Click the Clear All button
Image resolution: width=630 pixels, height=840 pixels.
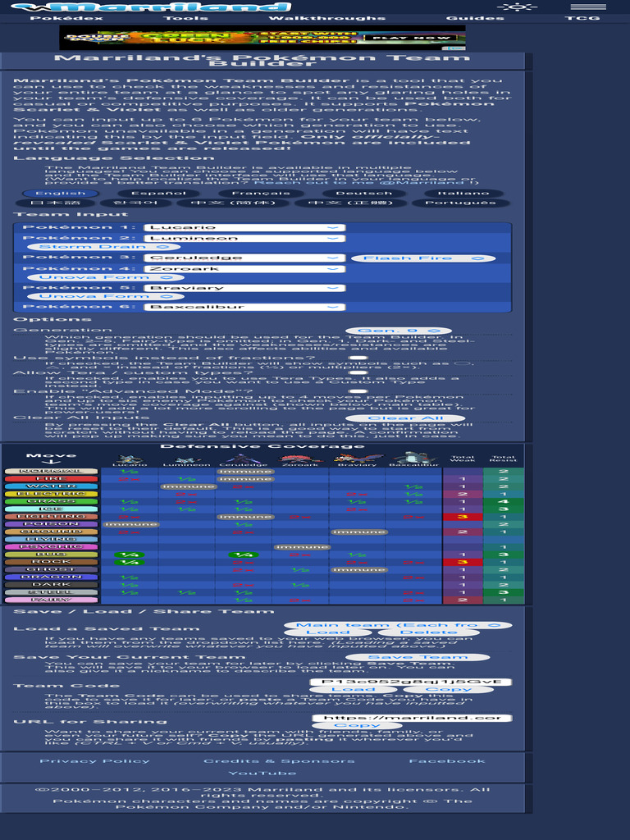(405, 418)
